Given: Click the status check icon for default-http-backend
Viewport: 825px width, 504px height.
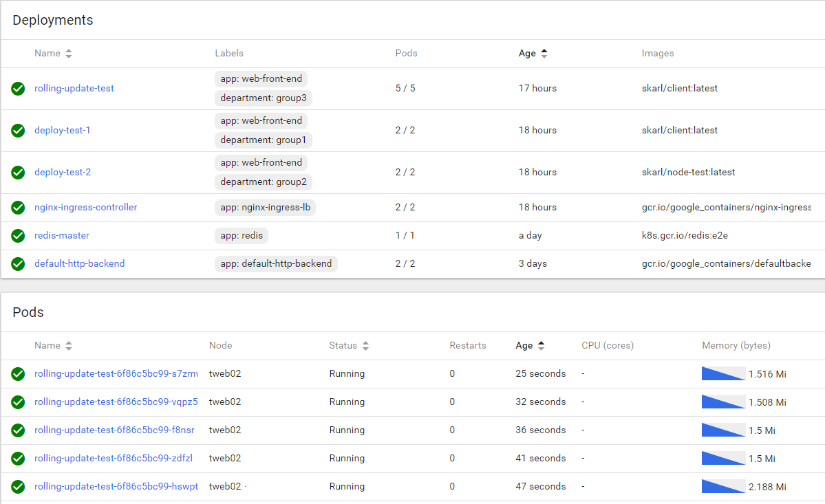Looking at the screenshot, I should [18, 264].
